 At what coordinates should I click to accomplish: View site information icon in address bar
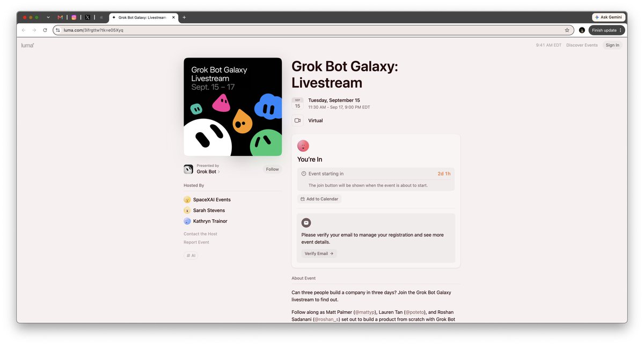click(58, 30)
